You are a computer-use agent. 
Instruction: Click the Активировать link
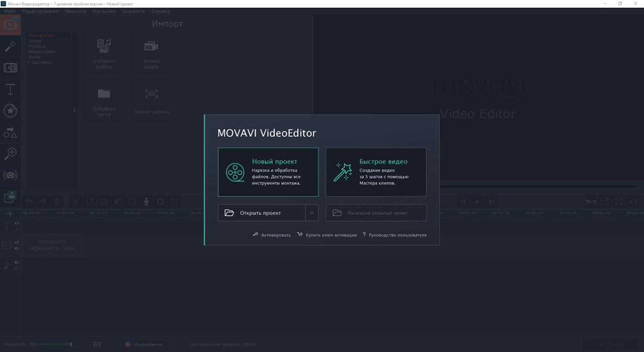pos(272,235)
